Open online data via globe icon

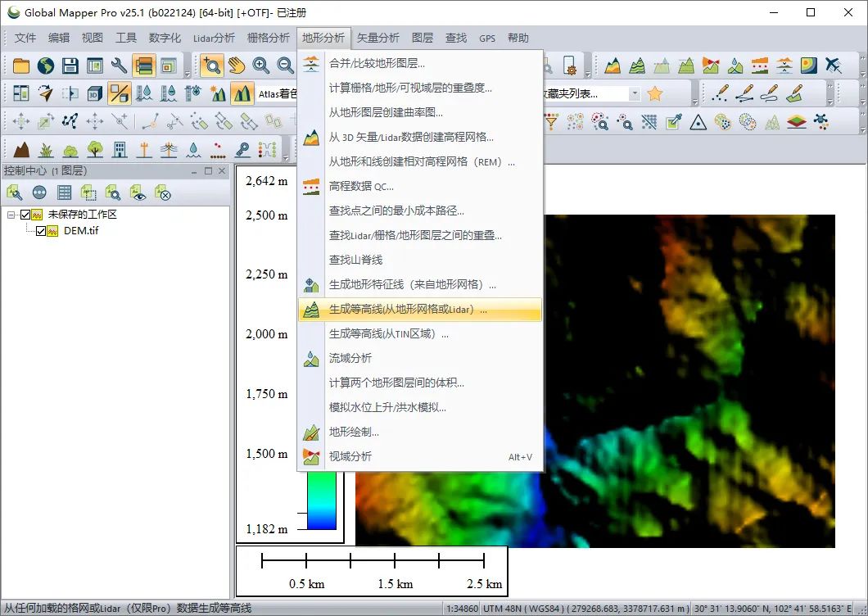click(x=45, y=66)
